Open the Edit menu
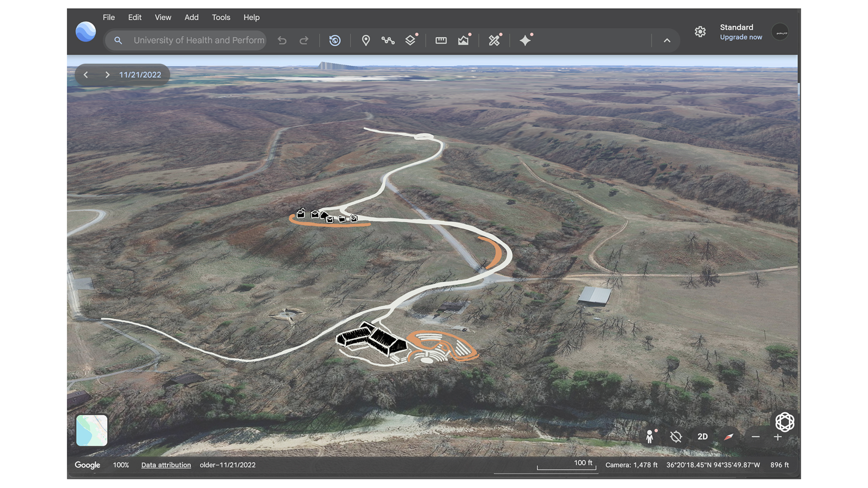 tap(135, 17)
